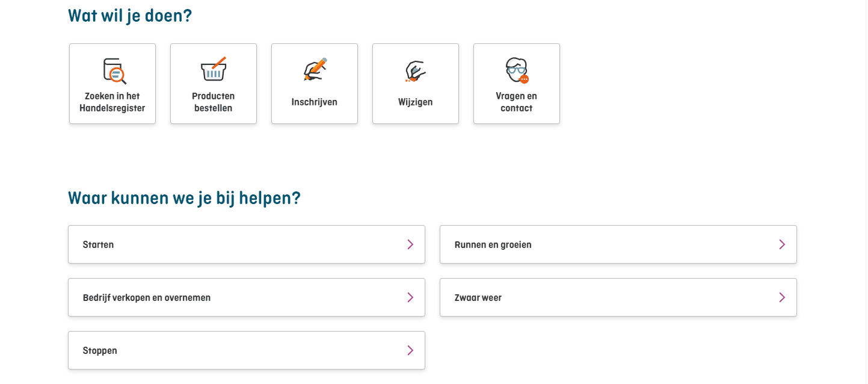Click the Inschrijven pencil-hand icon
868x384 pixels.
[x=315, y=70]
